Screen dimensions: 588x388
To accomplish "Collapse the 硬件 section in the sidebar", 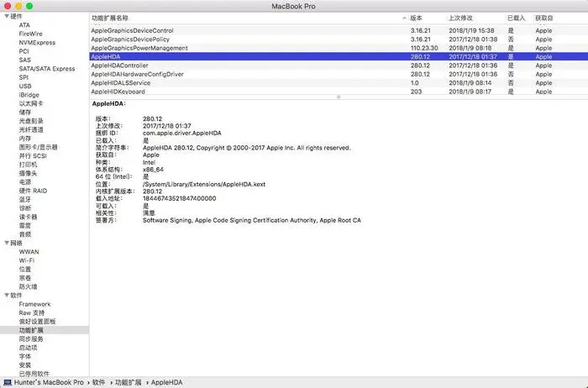I will point(6,16).
